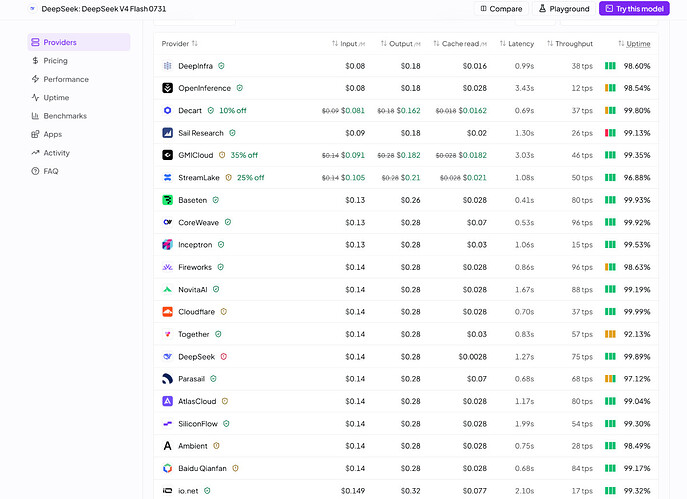The image size is (687, 499).
Task: Click the OpenInference provider logo icon
Action: 167,88
